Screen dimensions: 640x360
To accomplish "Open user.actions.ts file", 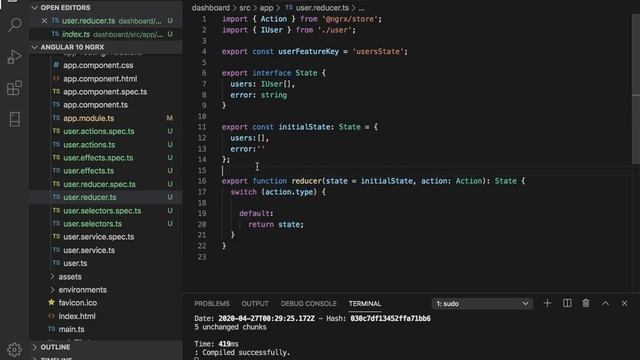I will (x=89, y=144).
